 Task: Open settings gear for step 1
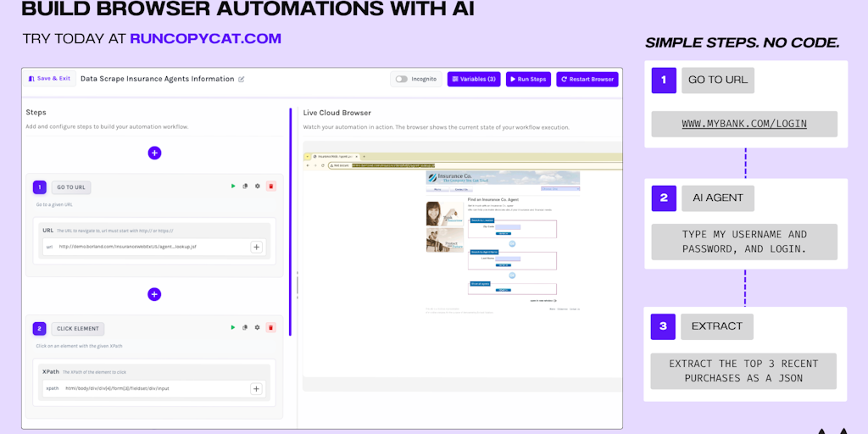tap(258, 186)
